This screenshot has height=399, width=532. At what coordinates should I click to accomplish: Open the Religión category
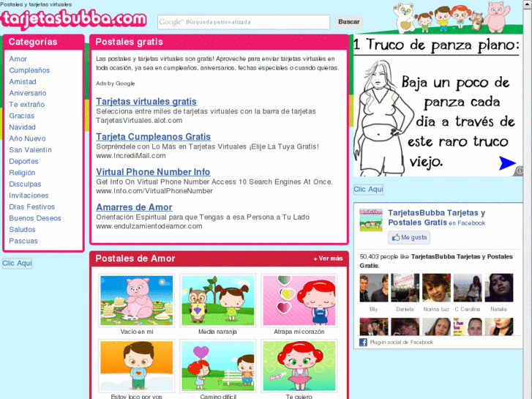22,173
